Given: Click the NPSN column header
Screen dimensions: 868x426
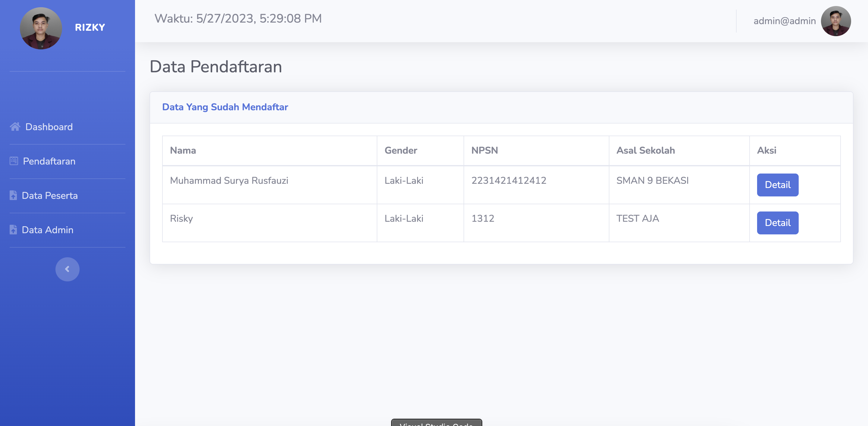Looking at the screenshot, I should (x=484, y=151).
